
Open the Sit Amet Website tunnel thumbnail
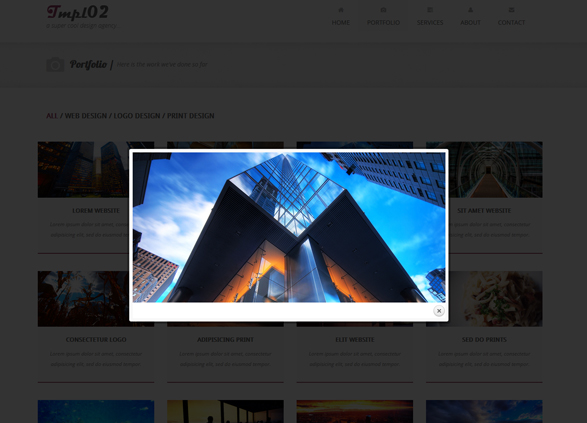[495, 170]
